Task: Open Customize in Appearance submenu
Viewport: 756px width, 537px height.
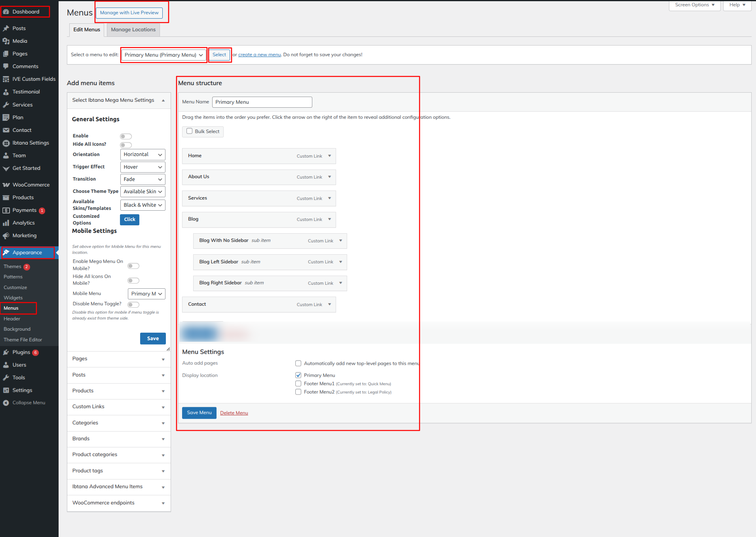Action: tap(15, 288)
